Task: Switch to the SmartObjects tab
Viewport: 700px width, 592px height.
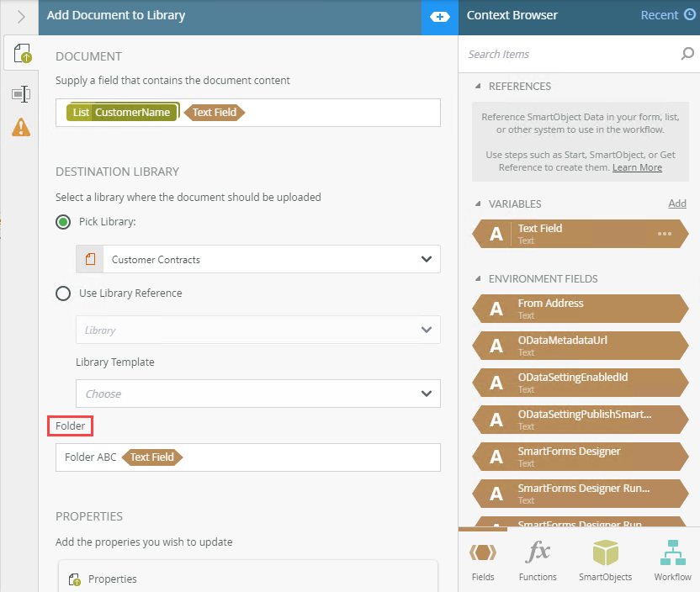Action: [x=605, y=561]
